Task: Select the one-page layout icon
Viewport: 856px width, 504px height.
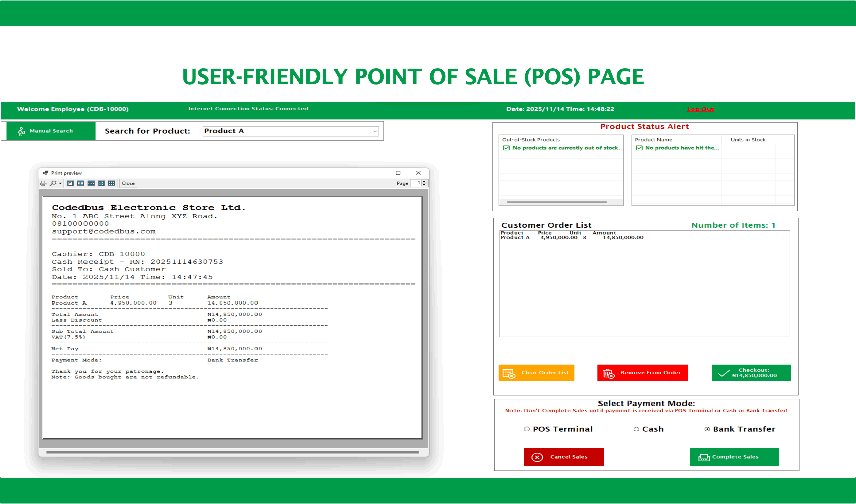Action: (x=70, y=184)
